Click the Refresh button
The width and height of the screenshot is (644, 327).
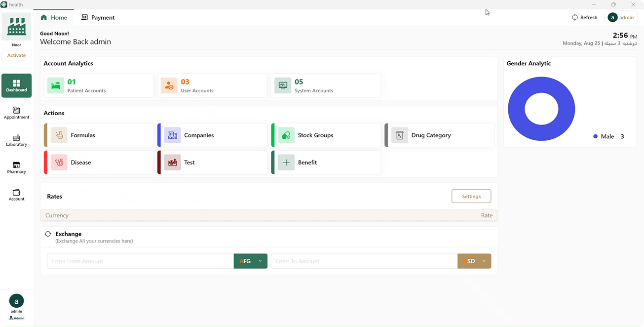click(584, 17)
